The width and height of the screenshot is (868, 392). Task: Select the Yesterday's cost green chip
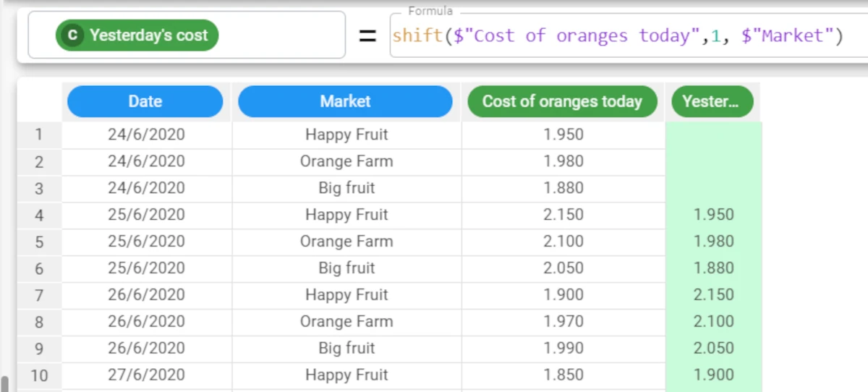click(x=137, y=35)
